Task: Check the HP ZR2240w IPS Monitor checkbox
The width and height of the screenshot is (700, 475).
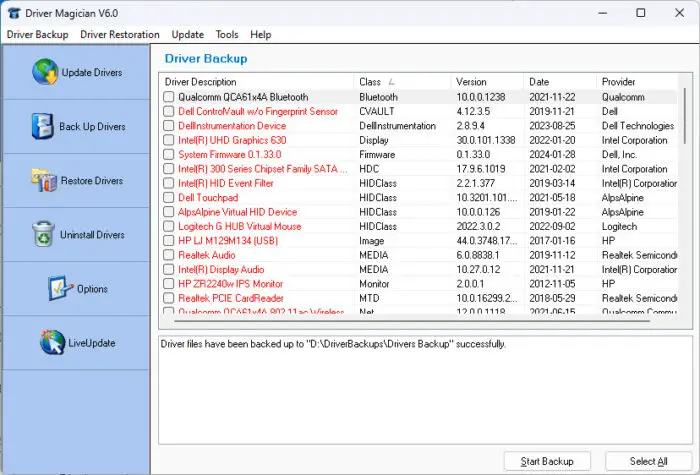Action: 168,283
